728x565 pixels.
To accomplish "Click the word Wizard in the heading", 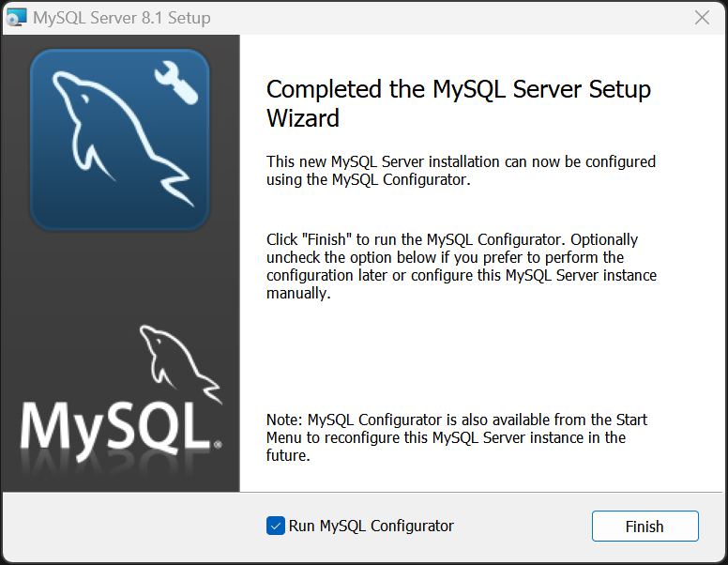I will [x=303, y=118].
